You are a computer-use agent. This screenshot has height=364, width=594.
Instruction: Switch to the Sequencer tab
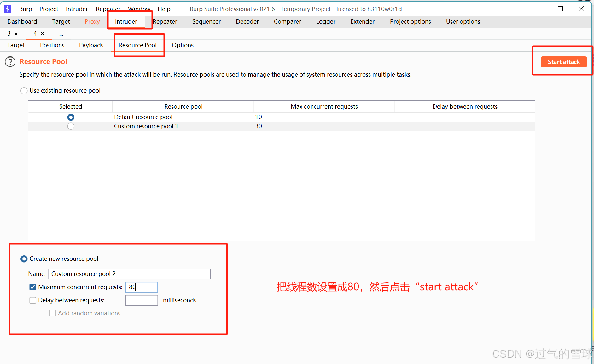(206, 21)
